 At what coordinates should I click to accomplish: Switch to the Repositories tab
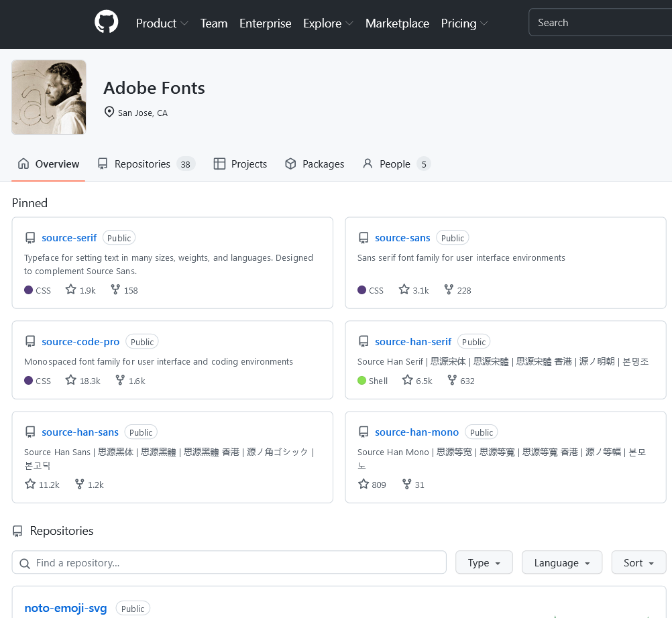[146, 164]
